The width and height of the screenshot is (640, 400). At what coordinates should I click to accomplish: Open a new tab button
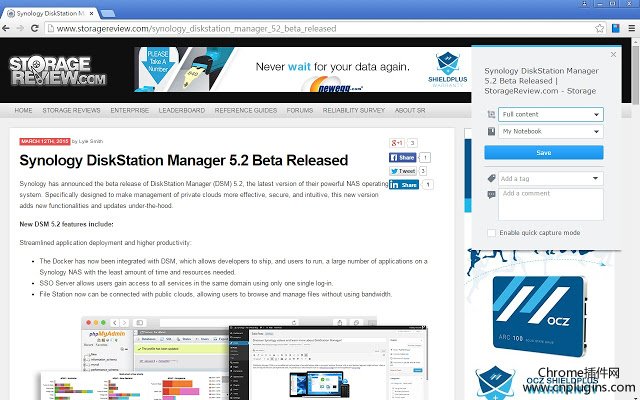(108, 13)
